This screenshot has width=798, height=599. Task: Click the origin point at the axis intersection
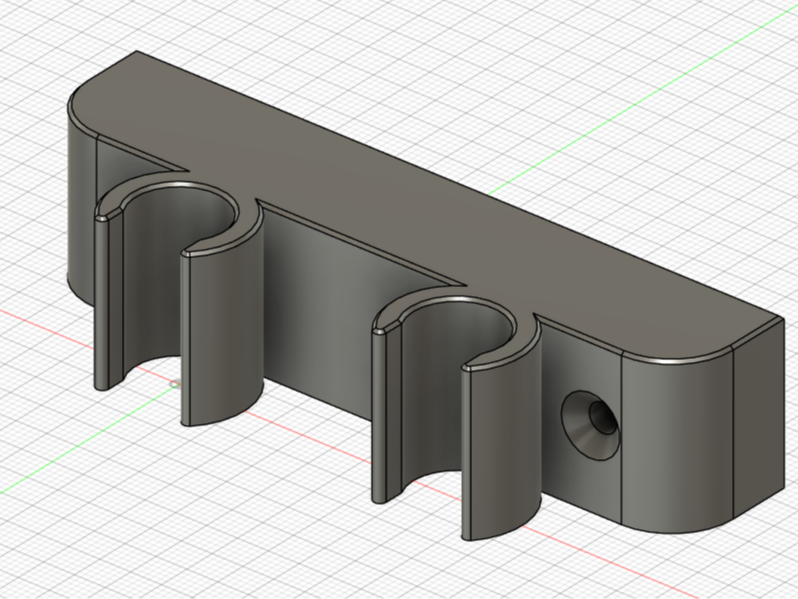coord(175,384)
